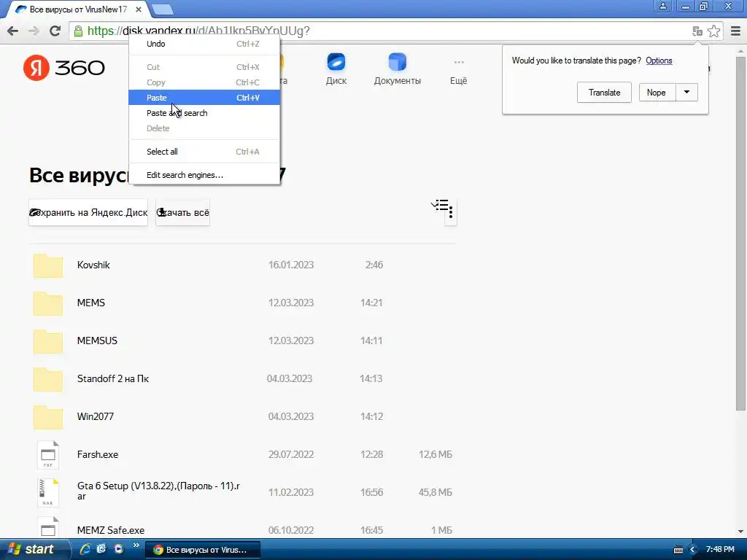Click the Chrome taskbar window button
This screenshot has width=747, height=560.
coord(202,550)
